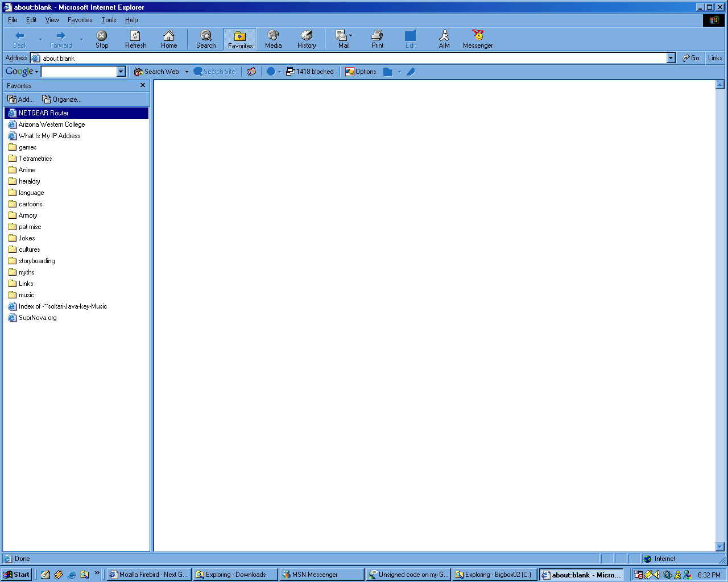
Task: Click the vertical scrollbar up arrow
Action: pyautogui.click(x=719, y=85)
